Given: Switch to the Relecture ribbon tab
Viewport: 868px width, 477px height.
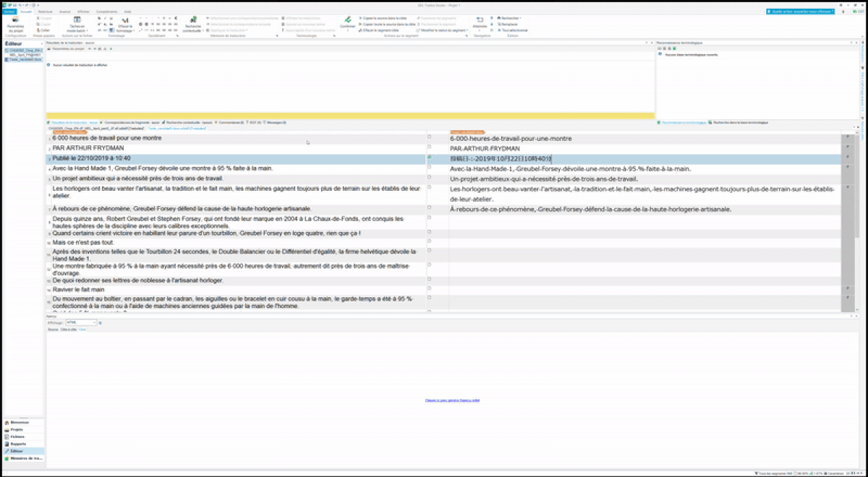Looking at the screenshot, I should tap(45, 12).
